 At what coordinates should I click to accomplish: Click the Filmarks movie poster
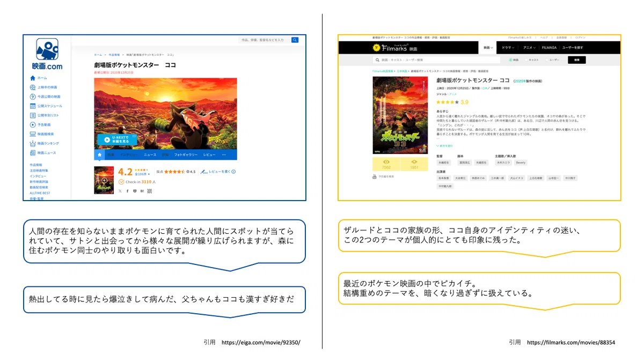tap(400, 115)
